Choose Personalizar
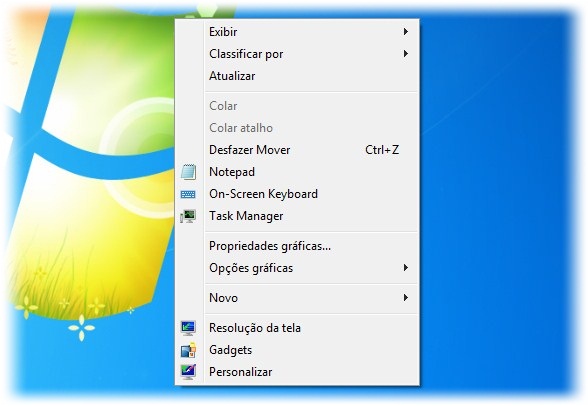 click(x=297, y=372)
